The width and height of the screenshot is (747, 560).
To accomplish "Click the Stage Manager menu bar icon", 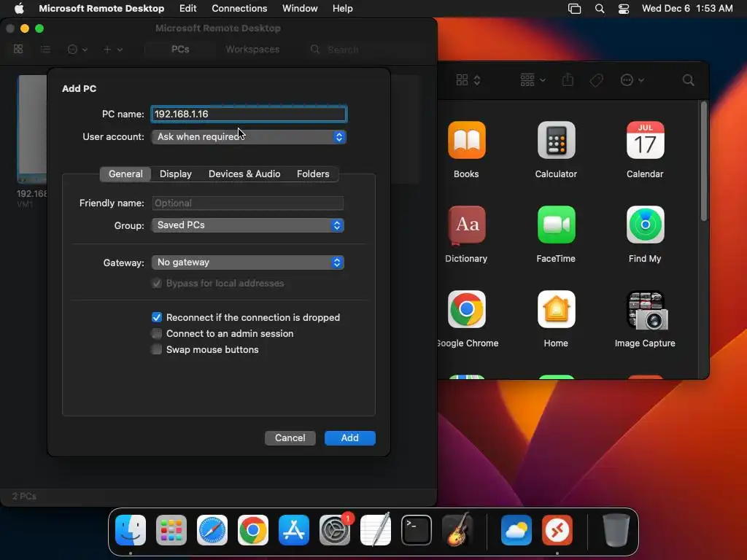I will [575, 8].
